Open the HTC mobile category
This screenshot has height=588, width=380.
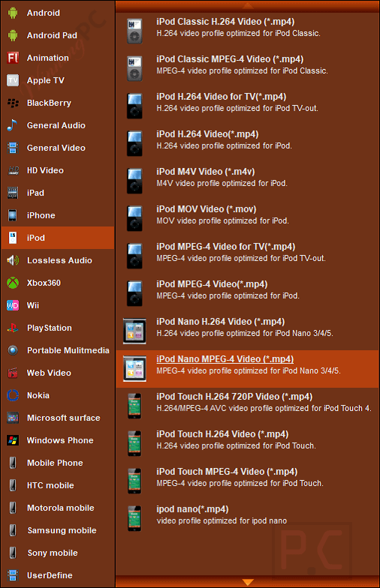pos(58,485)
